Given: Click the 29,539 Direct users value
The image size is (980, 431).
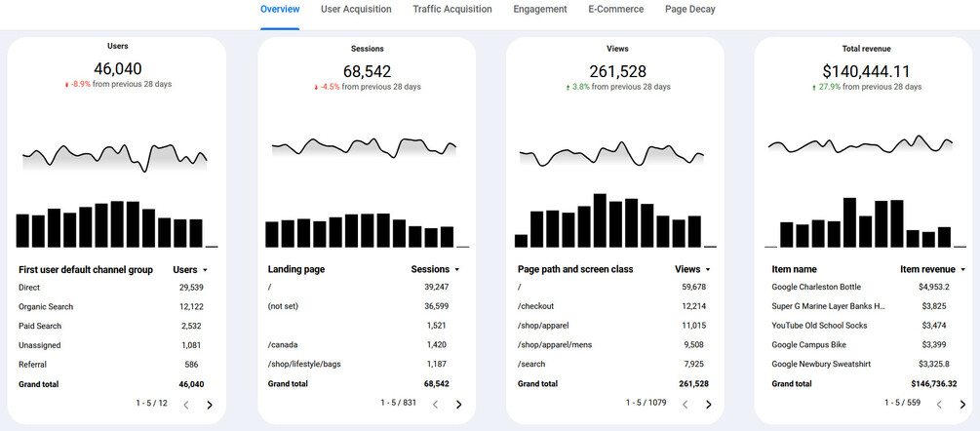Looking at the screenshot, I should 191,288.
